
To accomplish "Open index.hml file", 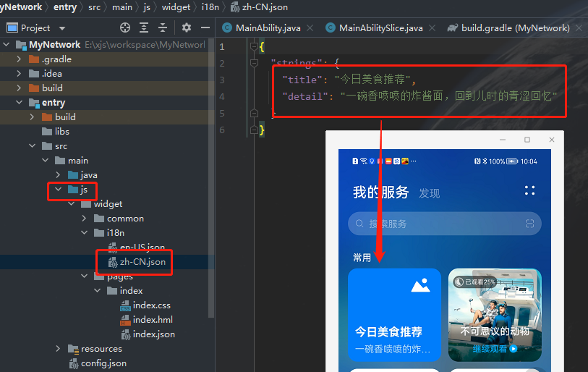I will click(146, 320).
